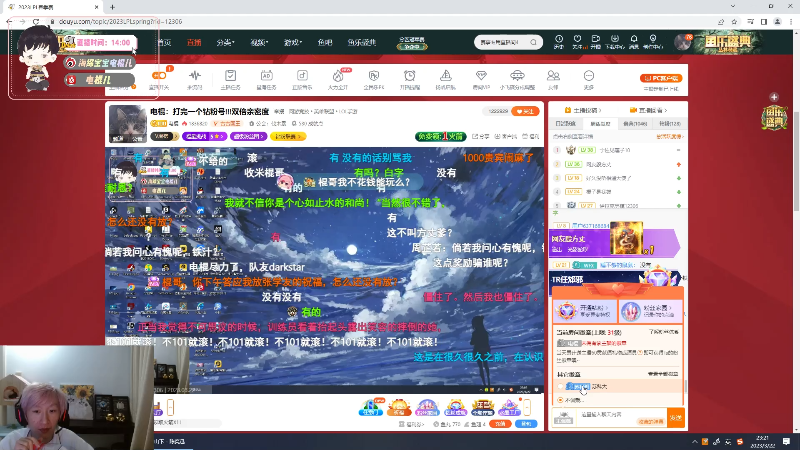
Task: Open the notification bell icon
Action: click(634, 41)
